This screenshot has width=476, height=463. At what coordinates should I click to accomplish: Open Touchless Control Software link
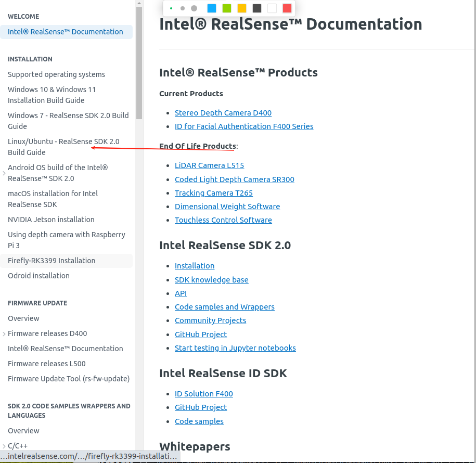(223, 220)
